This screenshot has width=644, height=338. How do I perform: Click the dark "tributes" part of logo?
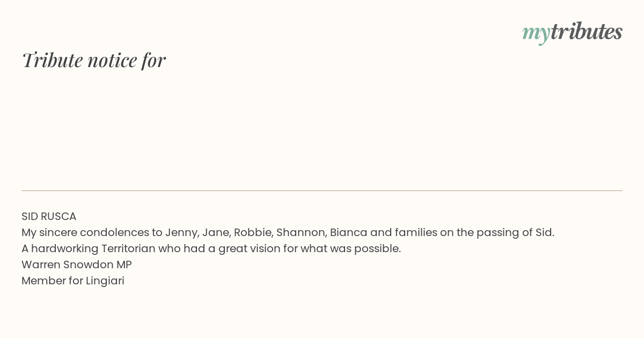pos(586,31)
